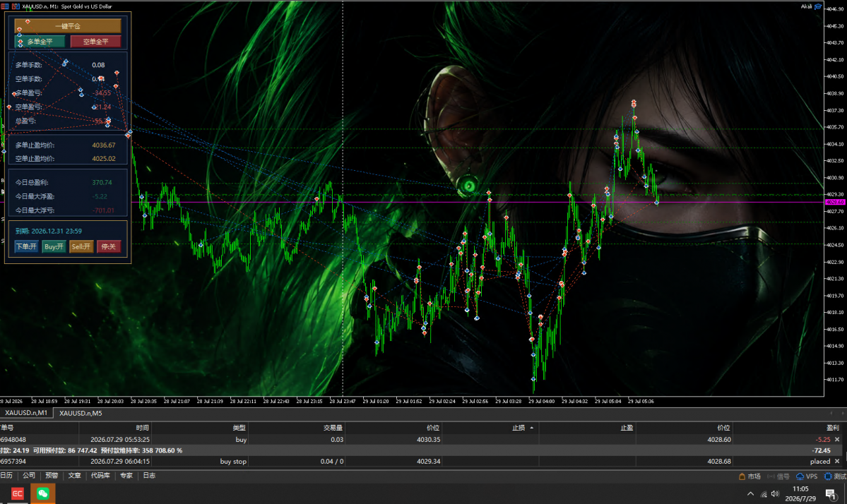This screenshot has height=504, width=847.
Task: Open the 日历 calendar tab
Action: (x=6, y=475)
